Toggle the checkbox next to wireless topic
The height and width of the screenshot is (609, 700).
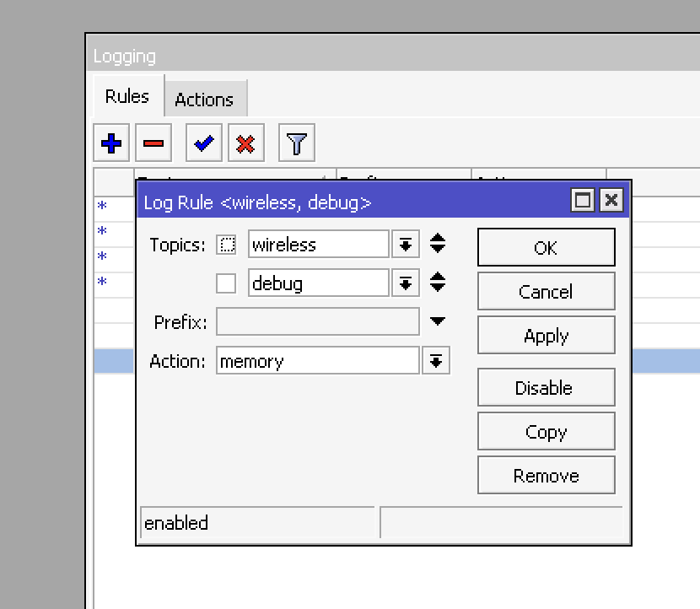[x=224, y=244]
